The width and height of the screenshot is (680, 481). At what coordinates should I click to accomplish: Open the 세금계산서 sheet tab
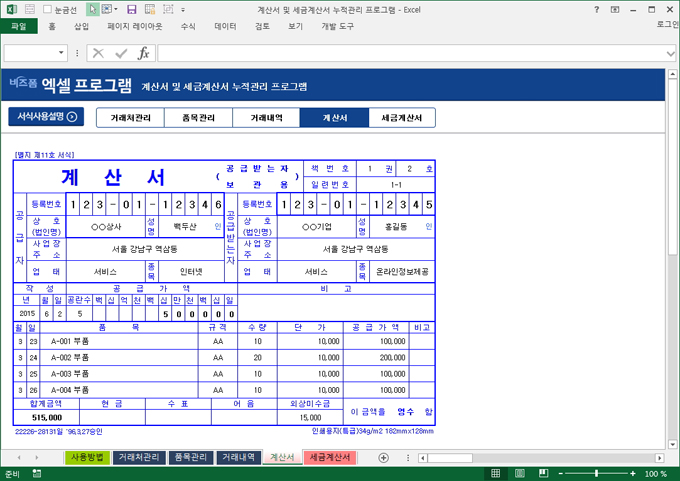tap(330, 457)
